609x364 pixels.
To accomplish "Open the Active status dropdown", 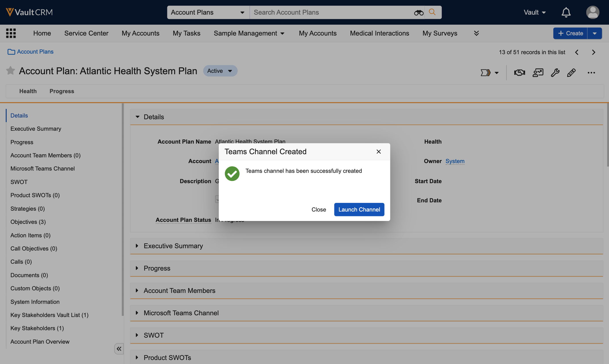I will pos(220,71).
